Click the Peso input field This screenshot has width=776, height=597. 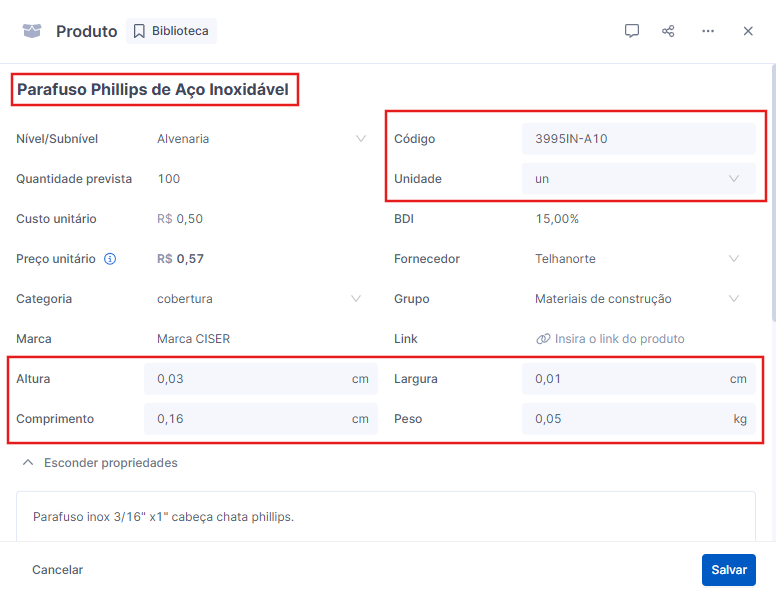pyautogui.click(x=638, y=419)
